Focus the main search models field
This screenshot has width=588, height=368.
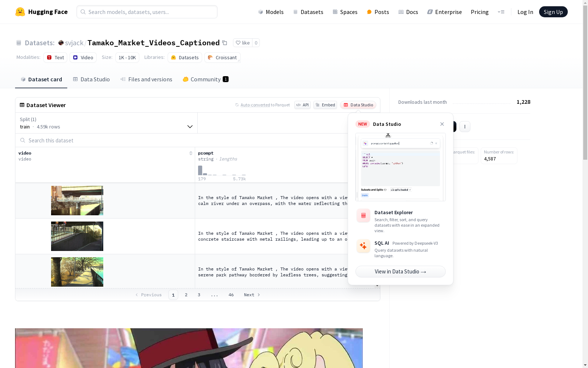(147, 12)
